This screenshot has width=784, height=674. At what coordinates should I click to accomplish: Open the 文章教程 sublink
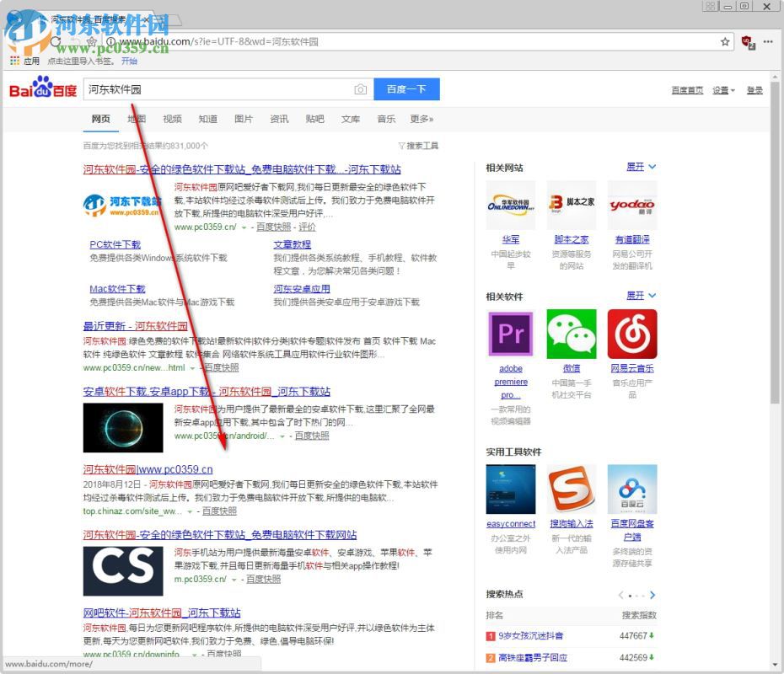pyautogui.click(x=292, y=244)
